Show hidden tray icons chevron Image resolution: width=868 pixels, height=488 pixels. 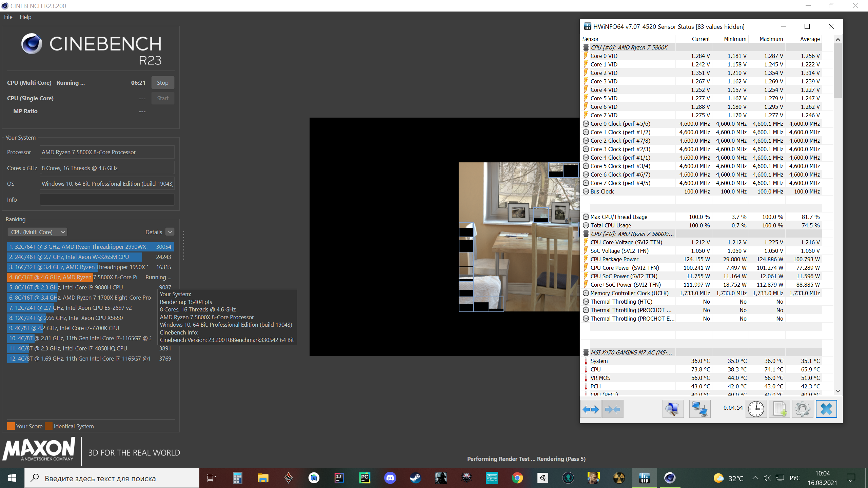click(x=755, y=478)
